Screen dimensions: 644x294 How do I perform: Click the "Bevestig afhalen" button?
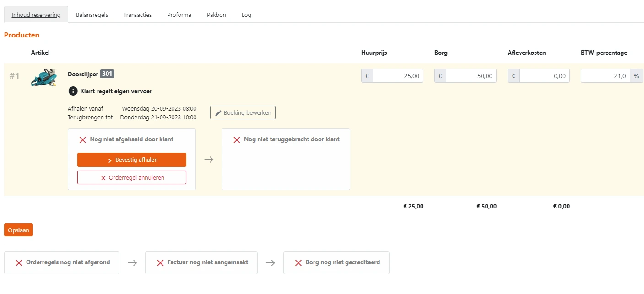[131, 160]
